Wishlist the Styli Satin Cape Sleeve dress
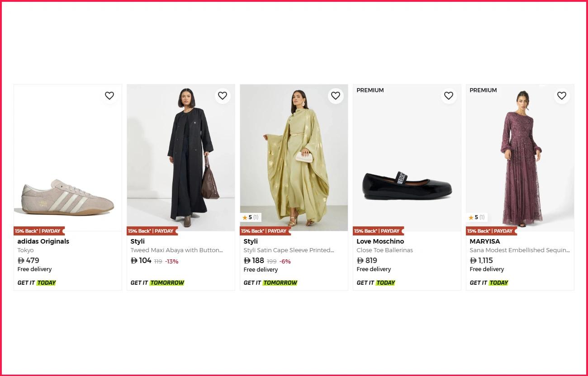Screen dimensions: 588x376 [336, 96]
